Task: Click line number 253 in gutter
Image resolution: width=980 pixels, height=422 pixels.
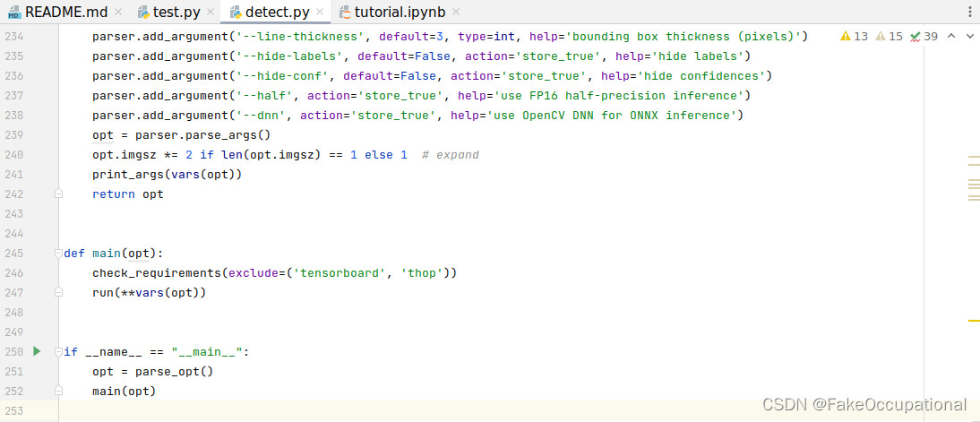Action: click(x=13, y=410)
